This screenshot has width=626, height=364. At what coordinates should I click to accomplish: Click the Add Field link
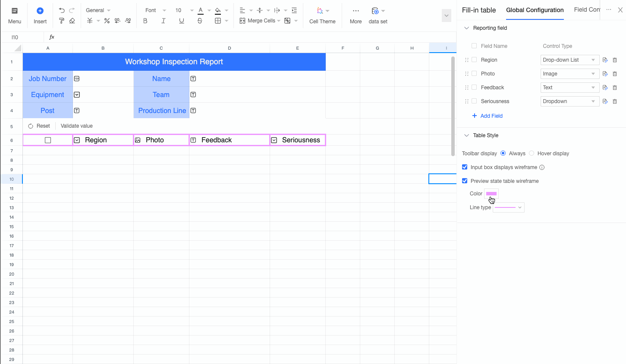point(488,116)
